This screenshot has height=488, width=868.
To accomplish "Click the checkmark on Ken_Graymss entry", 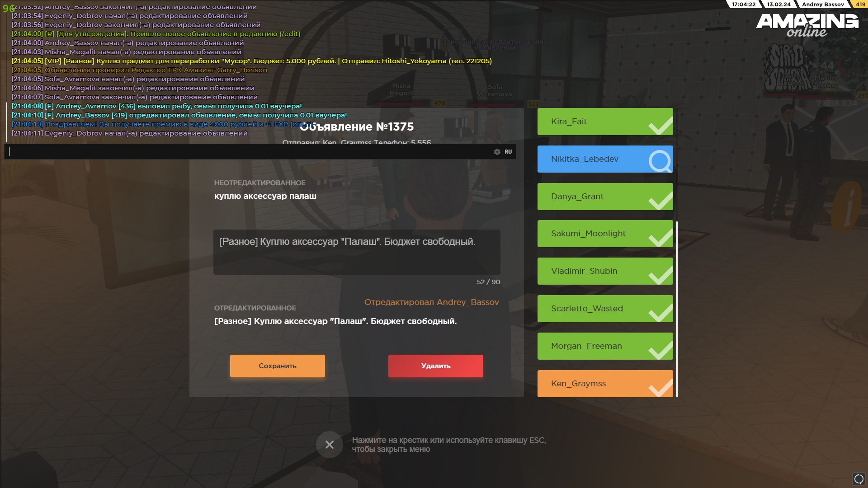I will click(660, 388).
